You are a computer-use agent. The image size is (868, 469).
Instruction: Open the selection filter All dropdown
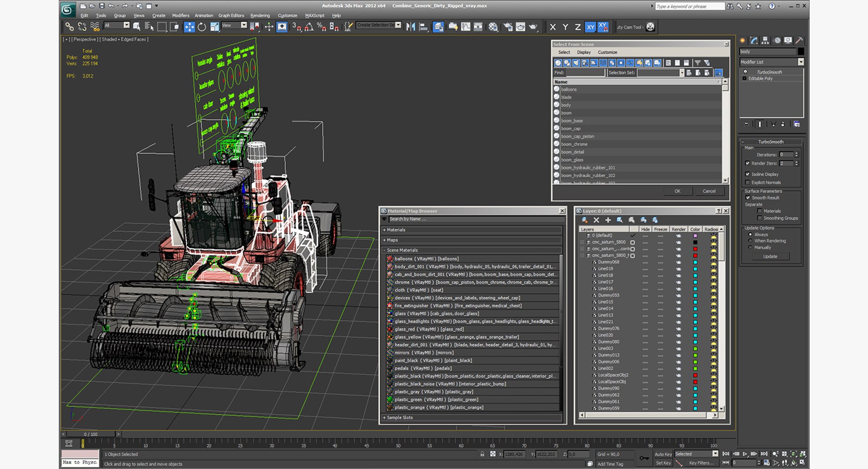coord(127,25)
